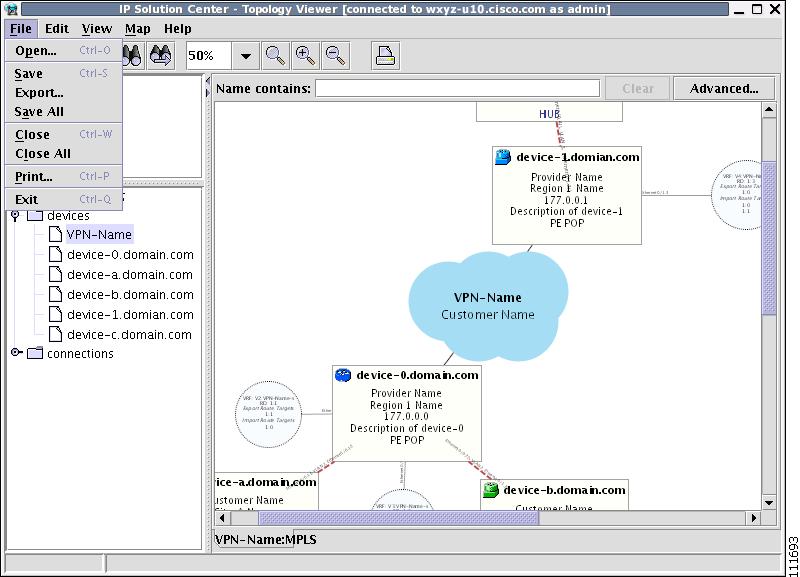Click the connections label in the tree
Image resolution: width=800 pixels, height=577 pixels.
80,354
